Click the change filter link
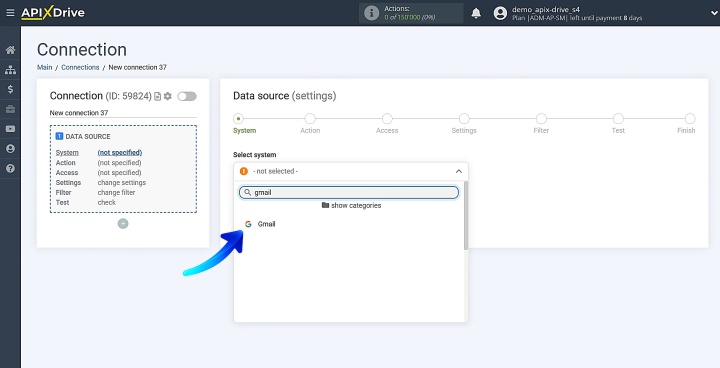Viewport: 720px width, 368px height. coord(116,192)
